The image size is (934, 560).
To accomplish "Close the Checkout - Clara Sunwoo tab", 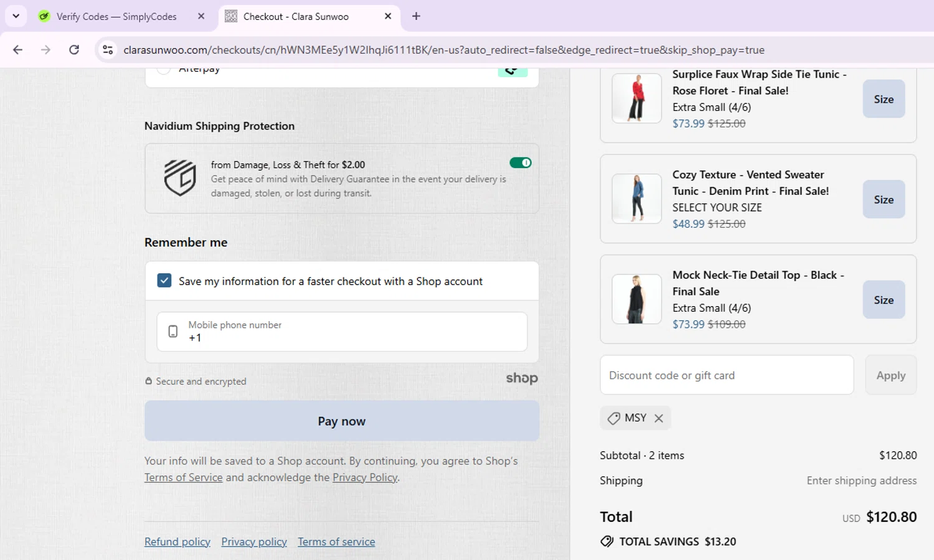I will coord(388,17).
